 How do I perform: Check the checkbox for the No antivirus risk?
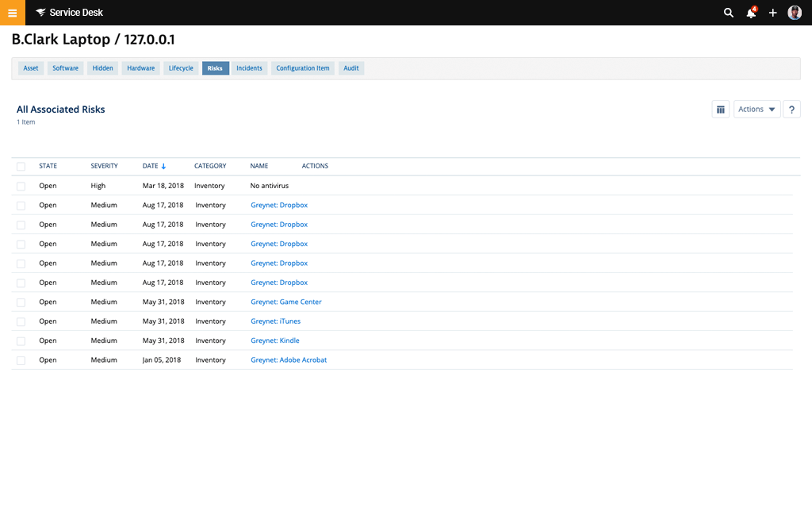(21, 186)
